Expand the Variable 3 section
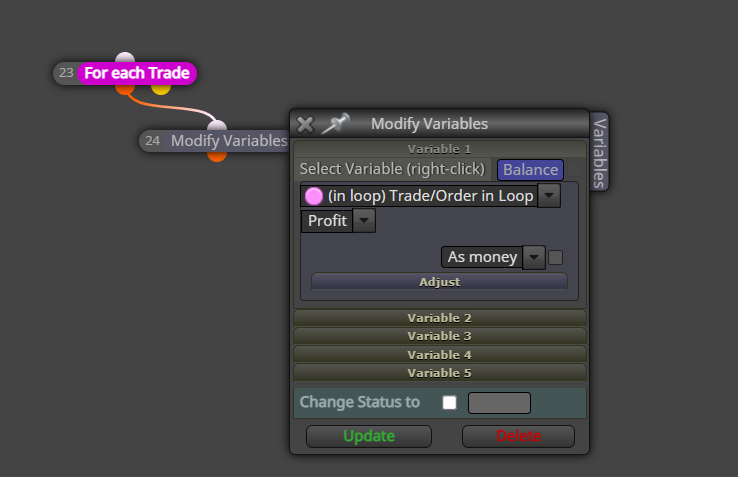 click(x=440, y=336)
